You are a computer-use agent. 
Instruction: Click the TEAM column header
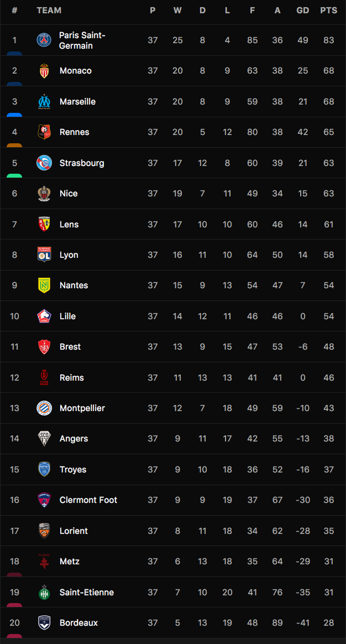[x=49, y=10]
